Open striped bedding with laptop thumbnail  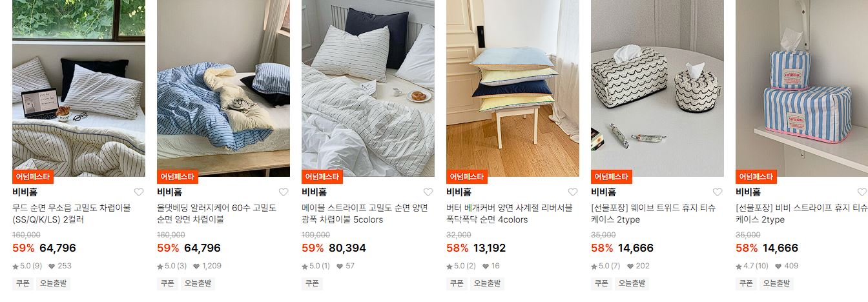79,88
